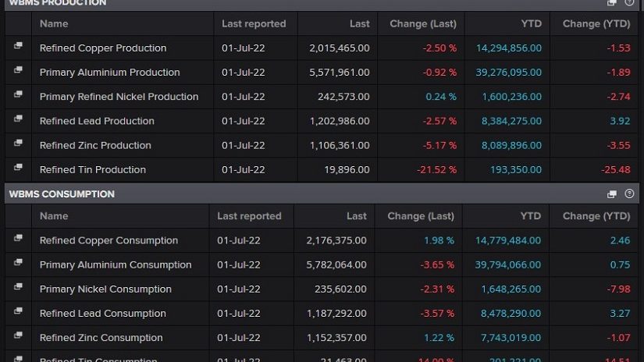Sort consumption table by YTD header
This screenshot has height=362, width=644.
531,216
